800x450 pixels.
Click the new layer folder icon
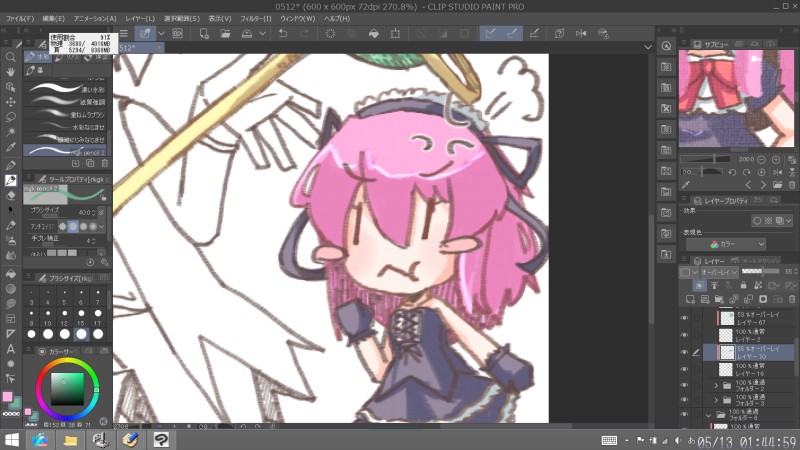tap(719, 299)
